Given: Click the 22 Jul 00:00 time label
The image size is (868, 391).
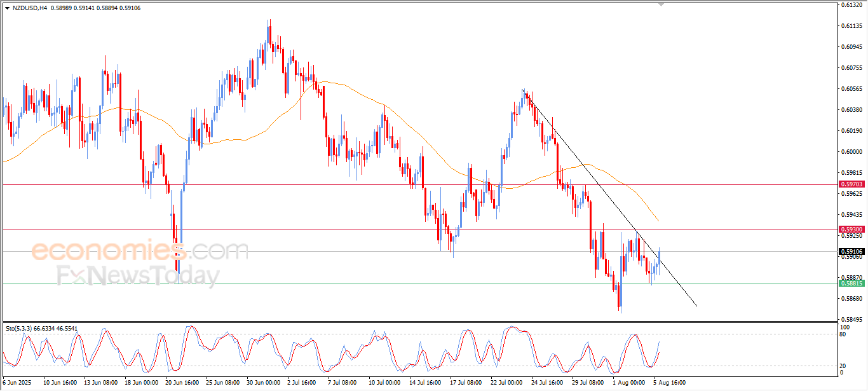Looking at the screenshot, I should tap(506, 383).
